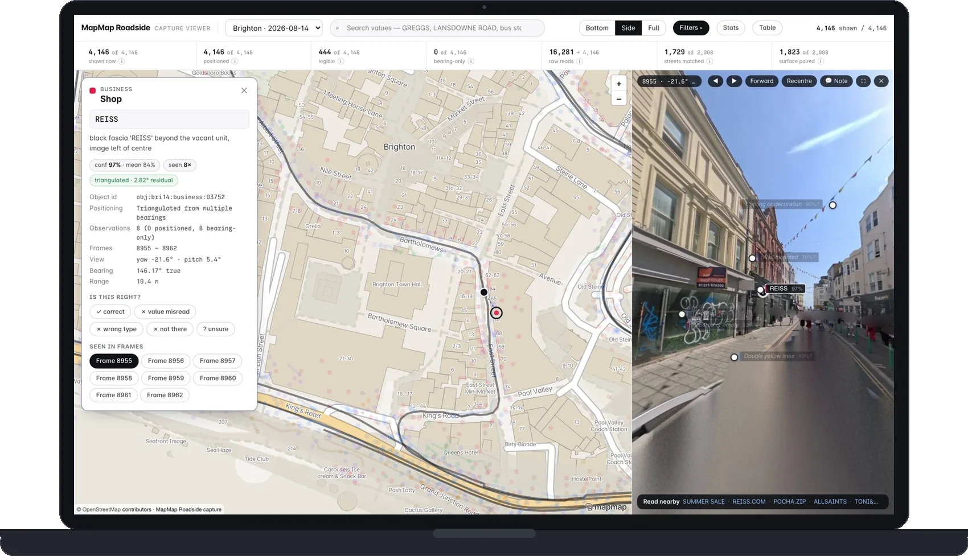This screenshot has height=560, width=968.
Task: Expand the photo viewer to fullscreen
Action: click(x=863, y=81)
